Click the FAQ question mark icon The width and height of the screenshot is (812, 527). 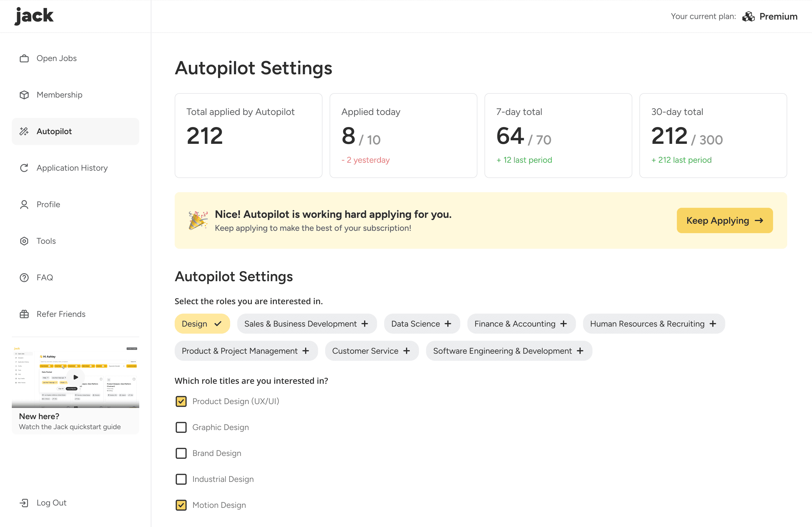24,277
